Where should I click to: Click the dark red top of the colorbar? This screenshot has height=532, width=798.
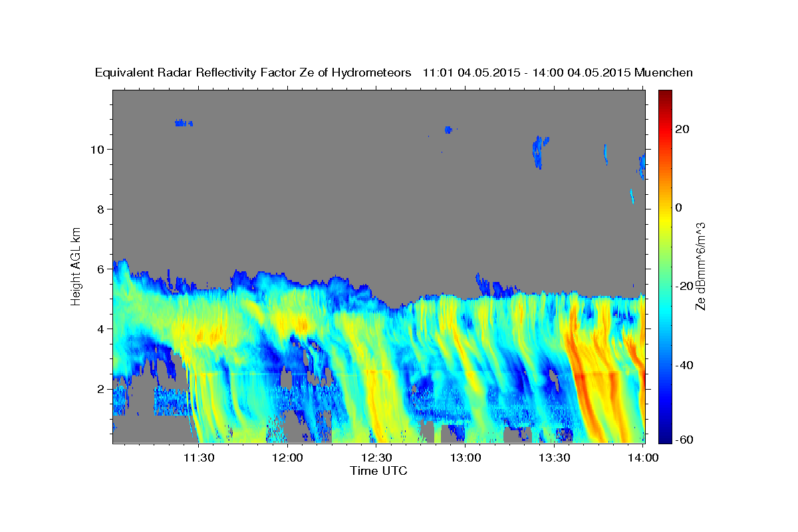pos(664,94)
